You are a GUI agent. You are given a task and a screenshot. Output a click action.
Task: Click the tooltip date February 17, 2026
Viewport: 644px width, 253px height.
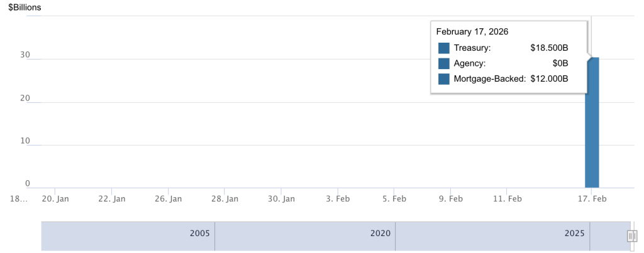point(472,31)
